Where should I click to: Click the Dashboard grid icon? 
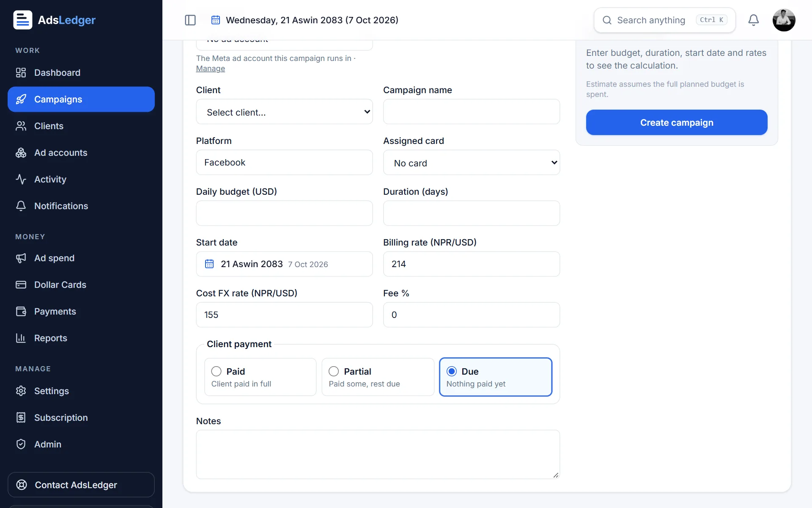(x=21, y=72)
